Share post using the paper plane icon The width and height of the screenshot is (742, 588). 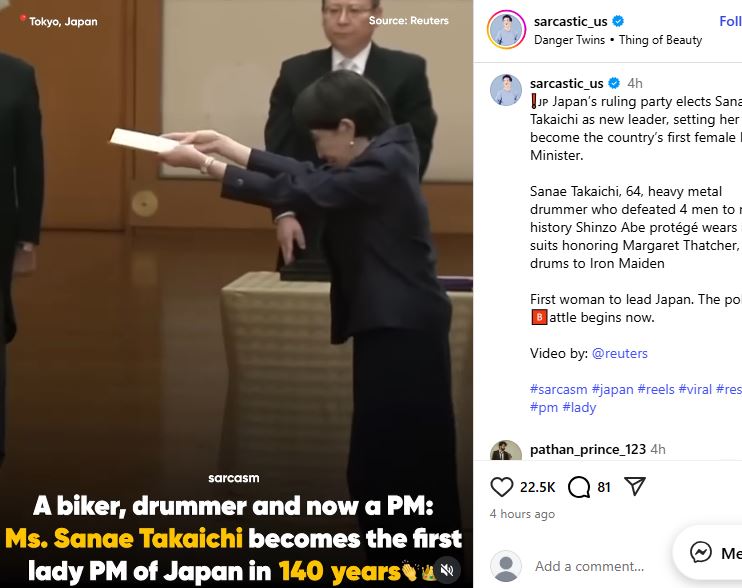pyautogui.click(x=635, y=486)
